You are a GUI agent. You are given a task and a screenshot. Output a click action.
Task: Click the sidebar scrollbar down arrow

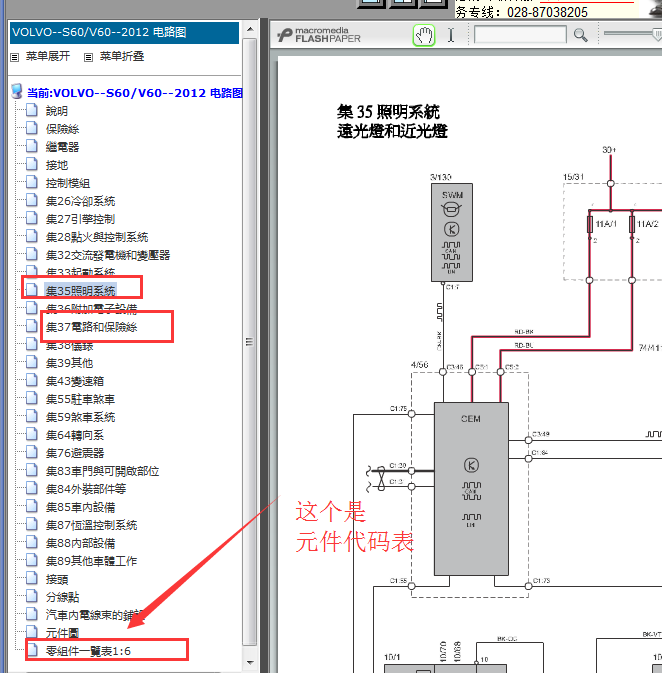click(250, 663)
